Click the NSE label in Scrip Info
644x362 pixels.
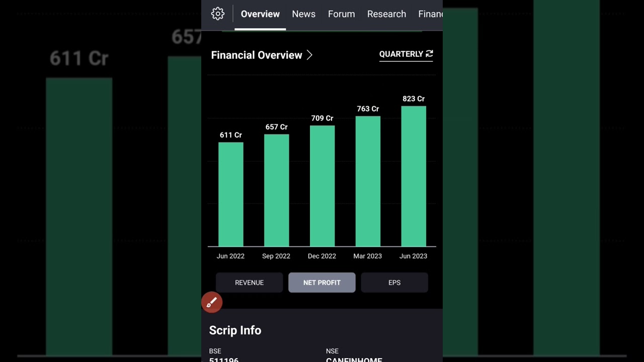pos(332,351)
